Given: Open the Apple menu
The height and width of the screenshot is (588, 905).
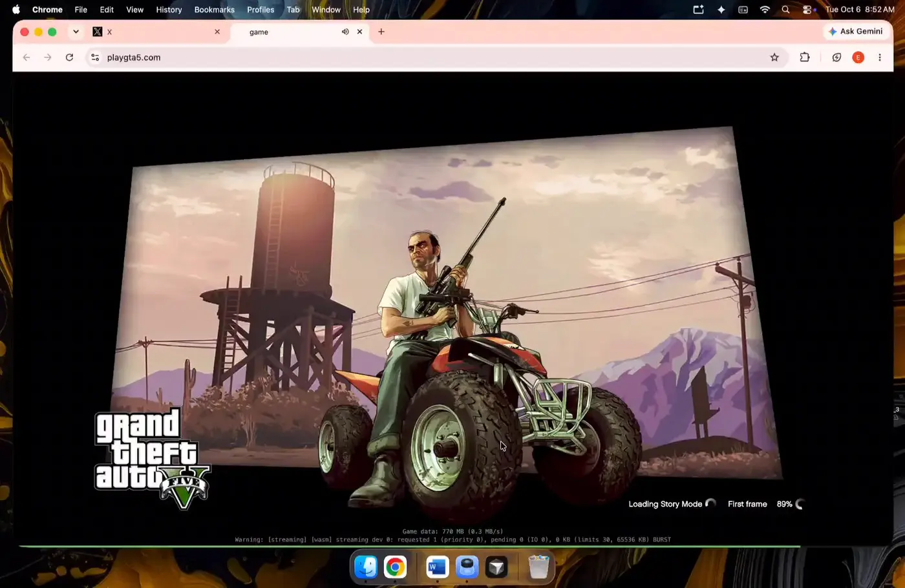Looking at the screenshot, I should (16, 10).
